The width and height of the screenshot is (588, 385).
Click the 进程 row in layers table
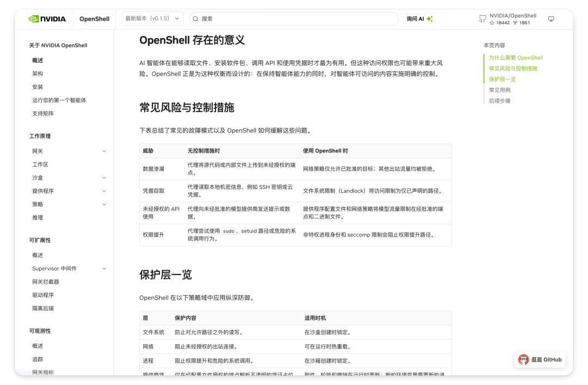[296, 361]
